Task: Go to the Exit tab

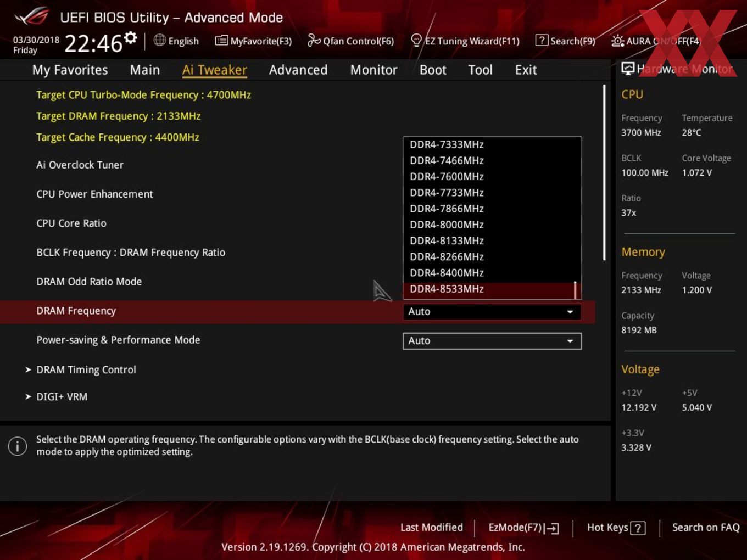Action: [x=526, y=70]
